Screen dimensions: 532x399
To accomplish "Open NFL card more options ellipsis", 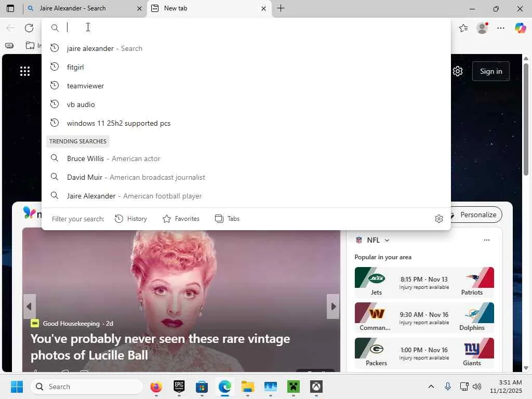I will 486,240.
